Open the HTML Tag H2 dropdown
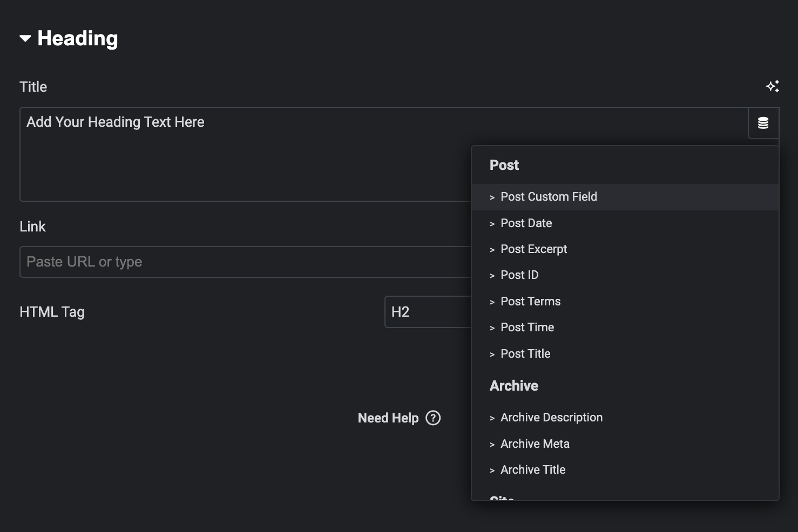The image size is (798, 532). (x=427, y=312)
